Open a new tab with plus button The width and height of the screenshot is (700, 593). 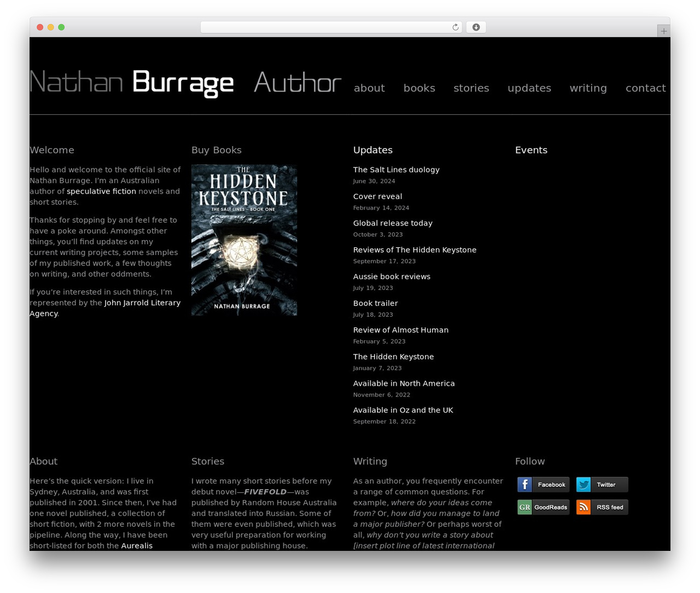pyautogui.click(x=663, y=31)
